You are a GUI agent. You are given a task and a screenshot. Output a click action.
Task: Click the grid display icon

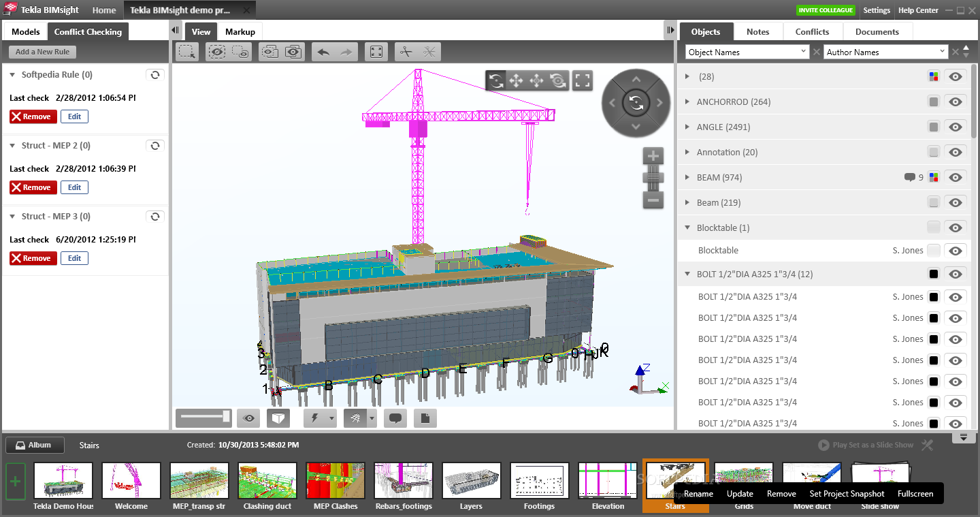tap(355, 418)
